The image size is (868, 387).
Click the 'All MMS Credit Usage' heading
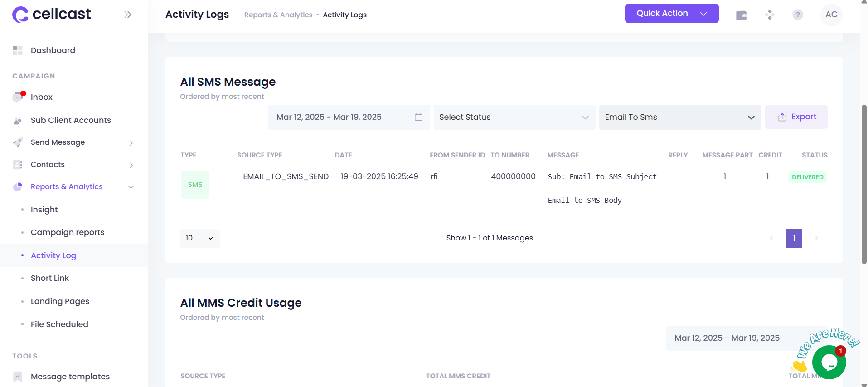[x=241, y=303]
